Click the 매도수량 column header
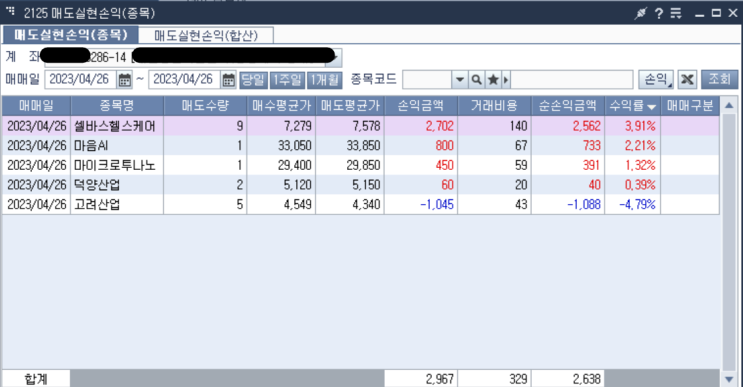The image size is (743, 387). coord(205,106)
